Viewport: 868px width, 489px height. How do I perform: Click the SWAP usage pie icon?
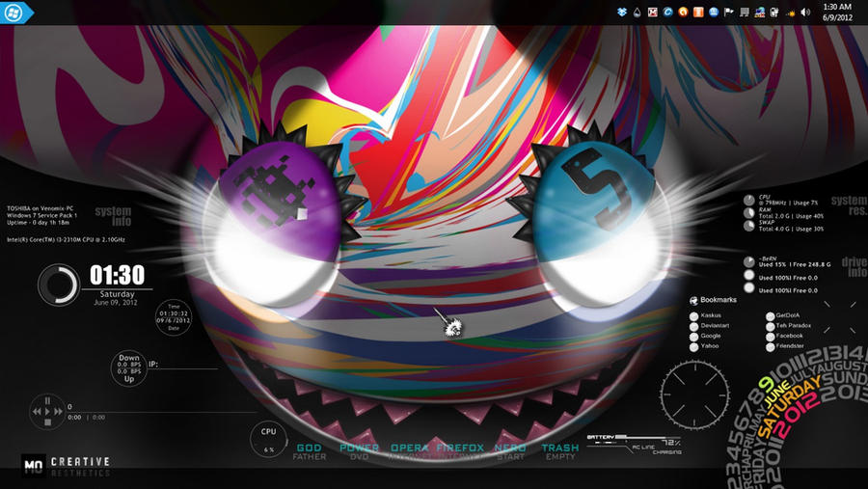click(748, 226)
